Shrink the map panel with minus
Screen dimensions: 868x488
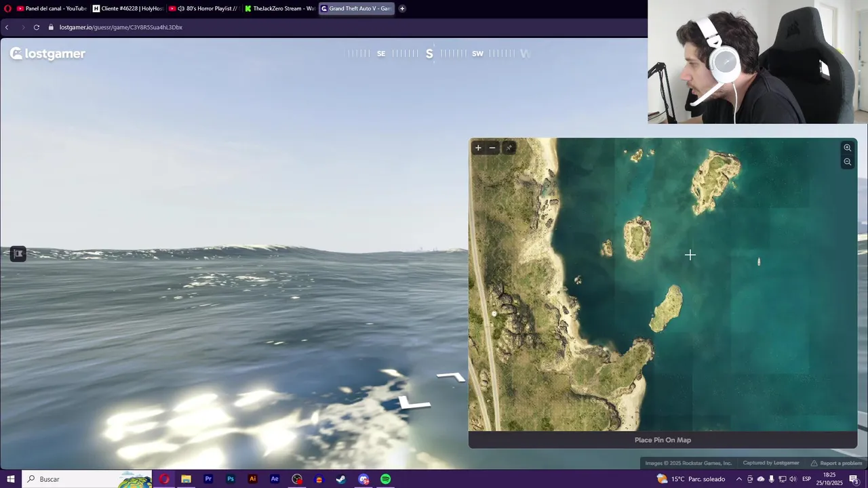492,148
